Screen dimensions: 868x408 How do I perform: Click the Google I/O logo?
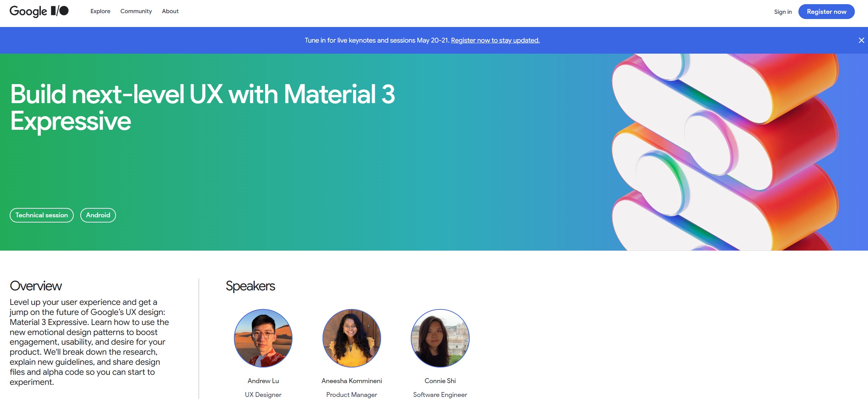(39, 11)
